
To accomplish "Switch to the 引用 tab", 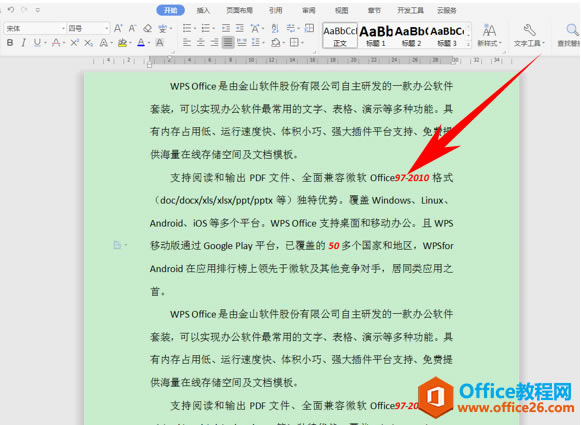I will point(276,10).
